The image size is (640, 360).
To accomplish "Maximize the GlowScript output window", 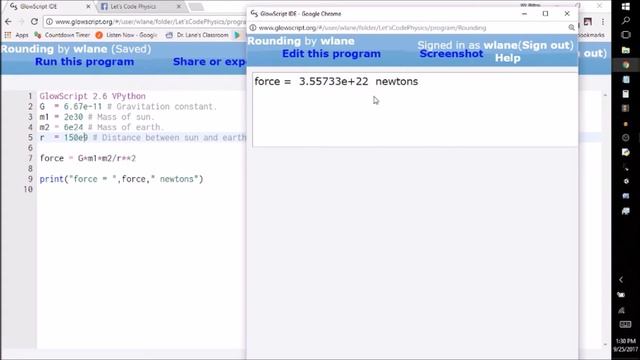I will (545, 13).
